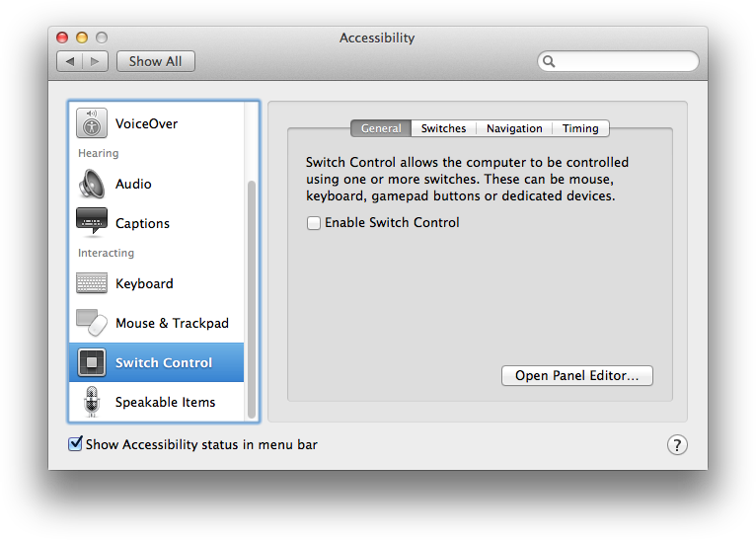Select the General tab
The width and height of the screenshot is (756, 540).
click(381, 128)
